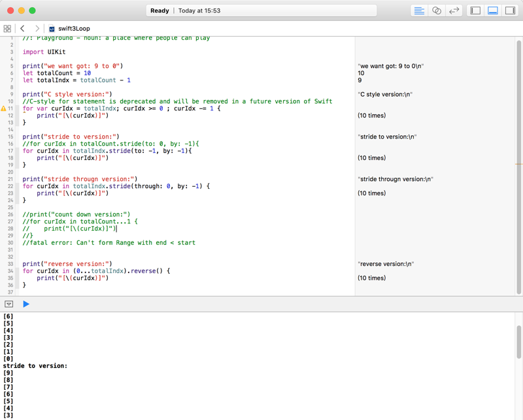Click the stride(through: 0) loop line
Viewport: 523px width, 420px height.
pos(116,186)
